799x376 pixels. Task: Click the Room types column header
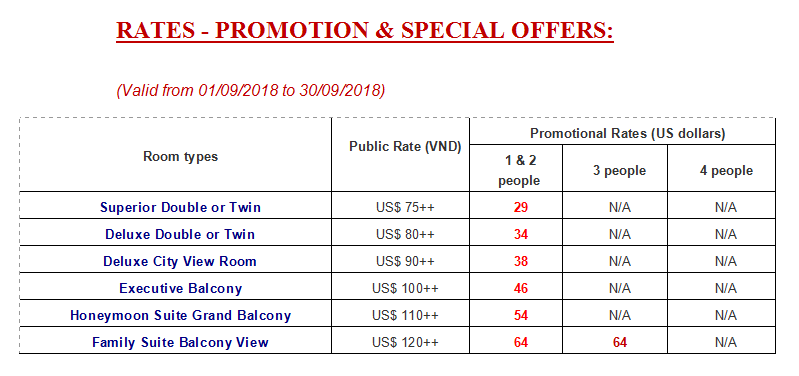[x=180, y=156]
